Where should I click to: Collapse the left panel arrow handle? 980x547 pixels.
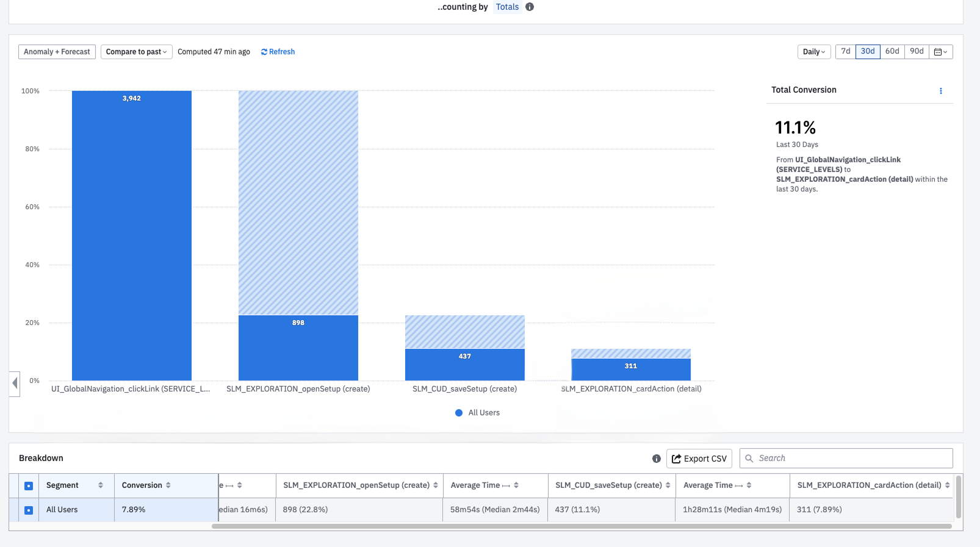[x=15, y=384]
